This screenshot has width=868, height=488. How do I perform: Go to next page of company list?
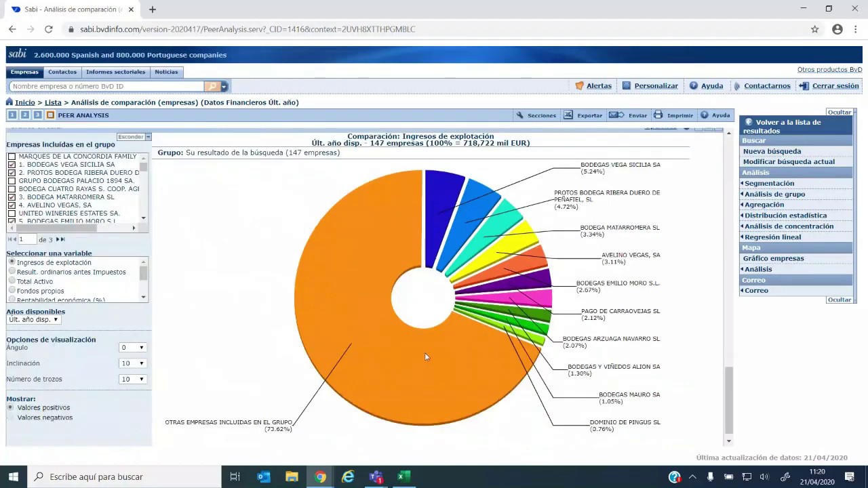tap(58, 239)
